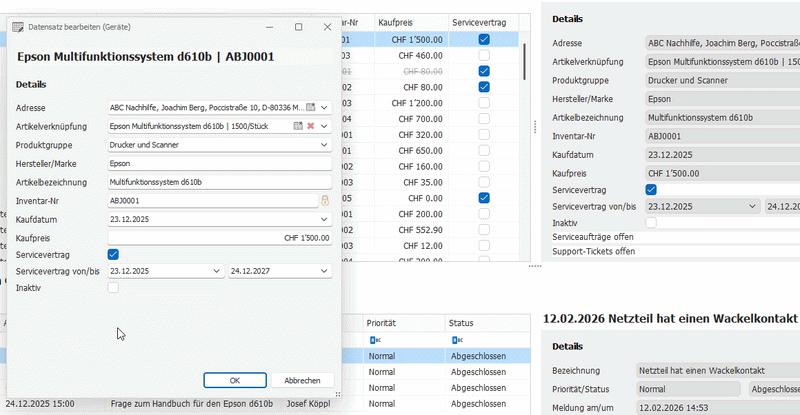Toggle Servicevertrag checkbox in right Details panel
800x415 pixels.
(x=651, y=189)
